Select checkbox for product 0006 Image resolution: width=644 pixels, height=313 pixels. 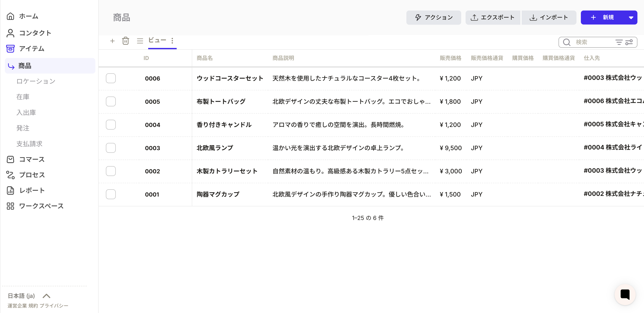click(110, 78)
